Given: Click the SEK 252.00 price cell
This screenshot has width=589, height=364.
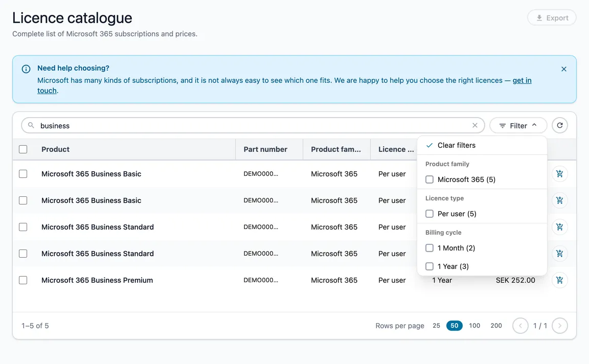Looking at the screenshot, I should [x=515, y=280].
